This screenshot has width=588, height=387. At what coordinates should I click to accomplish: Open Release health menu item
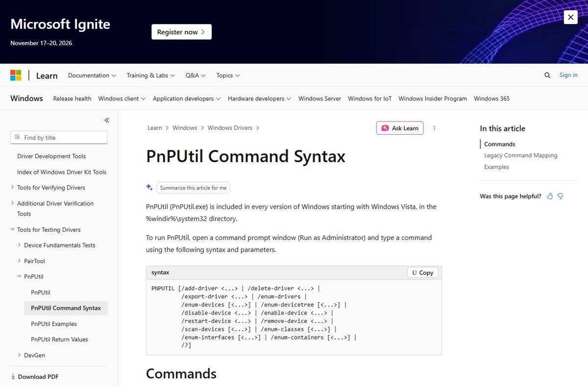tap(72, 98)
